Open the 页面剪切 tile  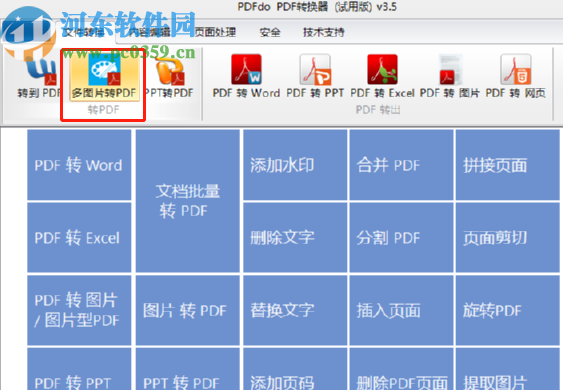(x=508, y=237)
